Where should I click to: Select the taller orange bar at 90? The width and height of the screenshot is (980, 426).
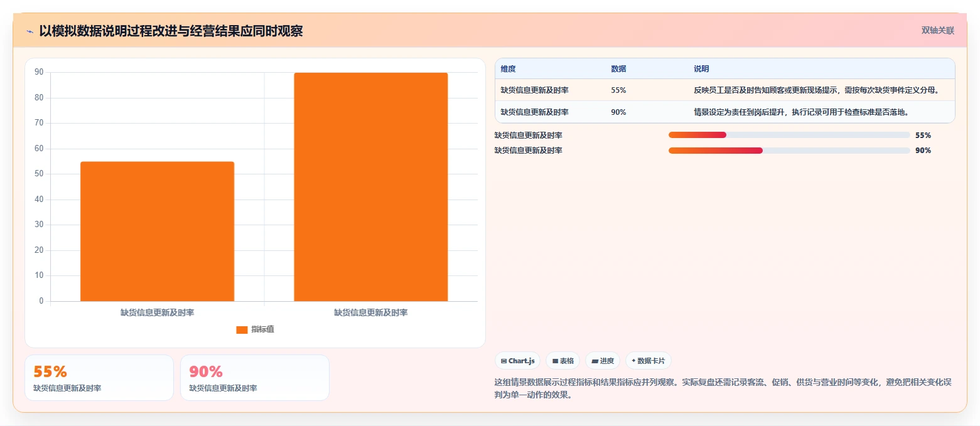370,187
